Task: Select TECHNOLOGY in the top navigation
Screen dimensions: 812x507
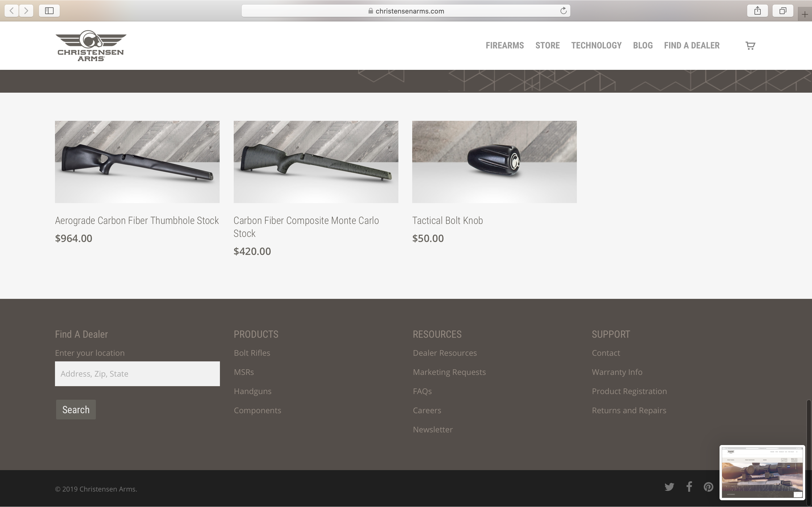Action: [x=596, y=46]
